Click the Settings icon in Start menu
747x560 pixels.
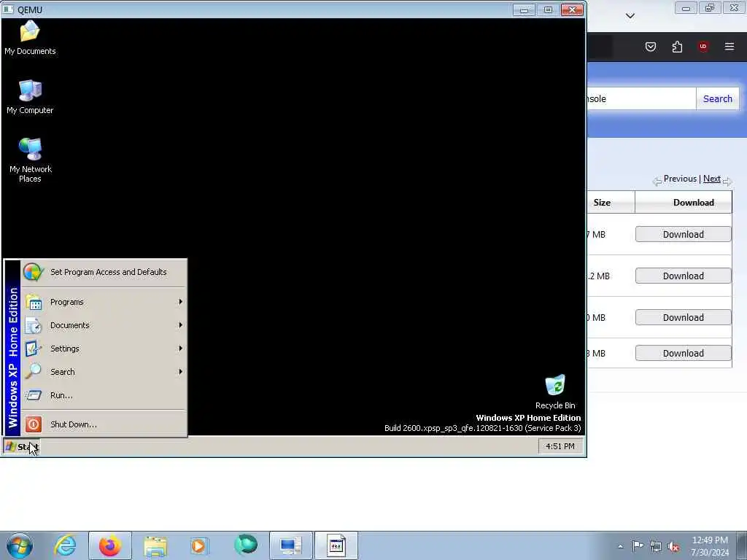tap(34, 349)
